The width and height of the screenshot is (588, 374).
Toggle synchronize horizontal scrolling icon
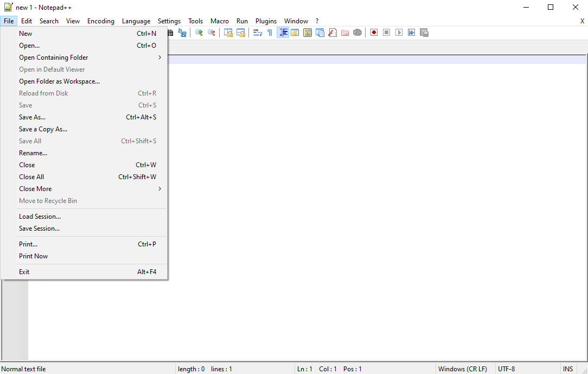[x=240, y=33]
